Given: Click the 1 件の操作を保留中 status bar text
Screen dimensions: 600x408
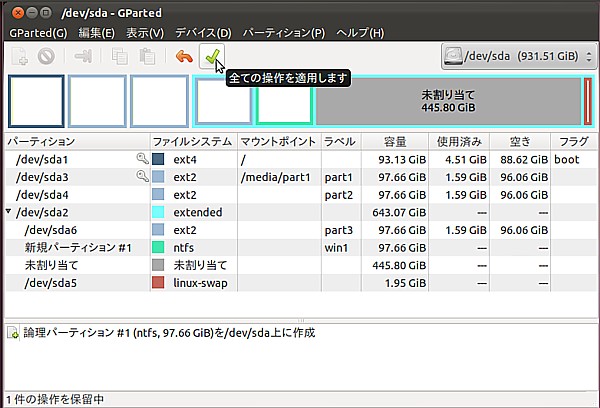Looking at the screenshot, I should coord(55,399).
